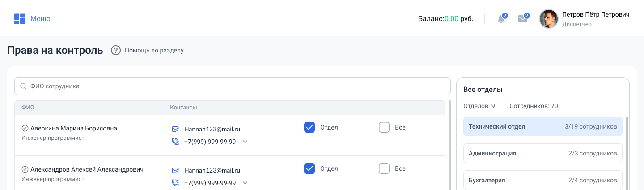
Task: Click the ФИО сотрудника search field
Action: (233, 86)
